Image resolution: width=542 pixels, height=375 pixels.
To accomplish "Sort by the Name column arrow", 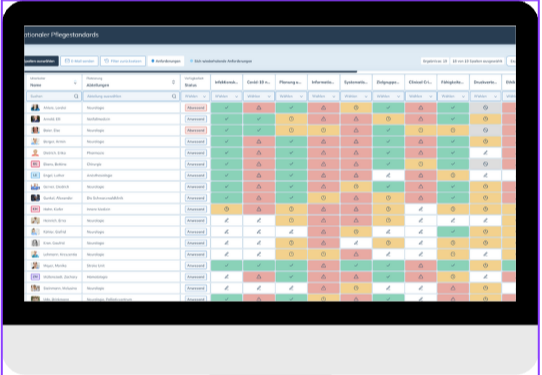I will point(75,82).
